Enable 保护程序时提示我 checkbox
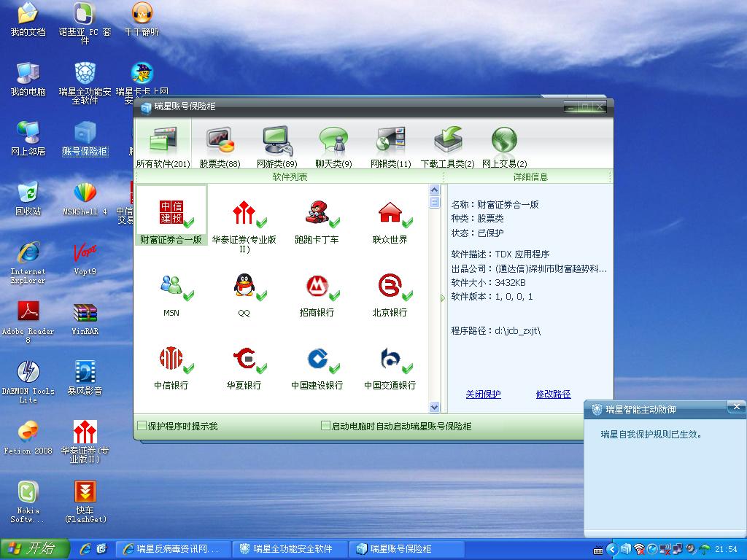Image resolution: width=747 pixels, height=560 pixels. click(x=142, y=425)
